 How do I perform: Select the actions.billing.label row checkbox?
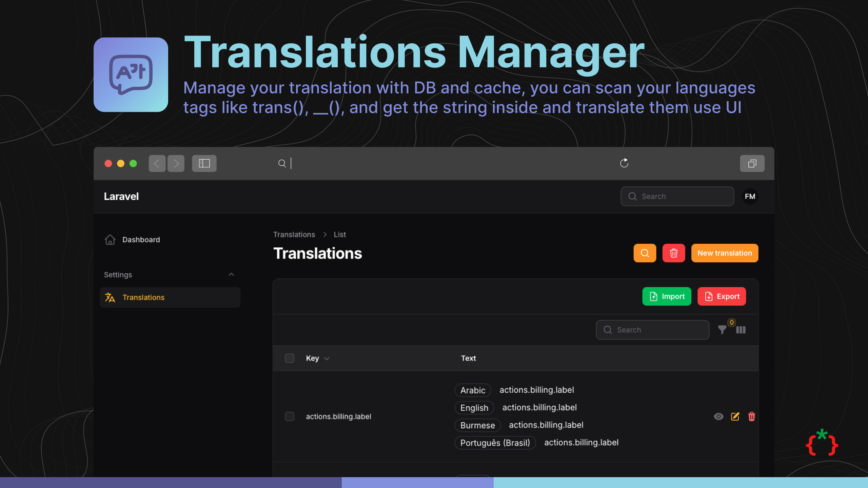[290, 416]
